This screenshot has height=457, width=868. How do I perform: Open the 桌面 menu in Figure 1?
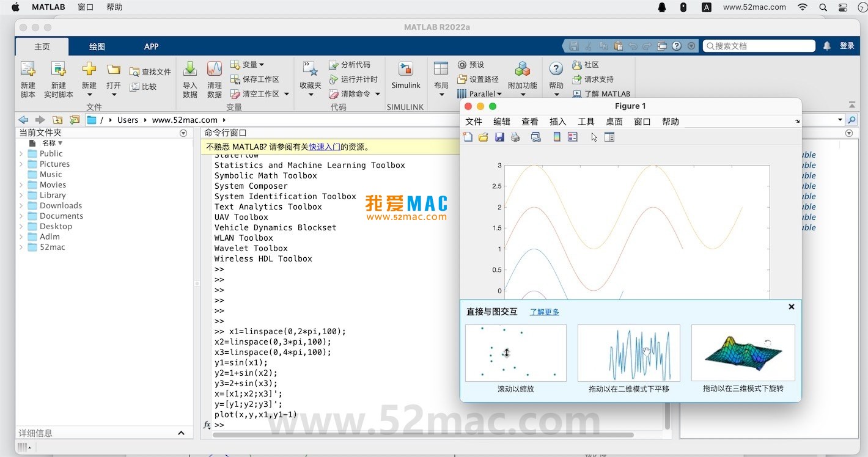tap(614, 122)
